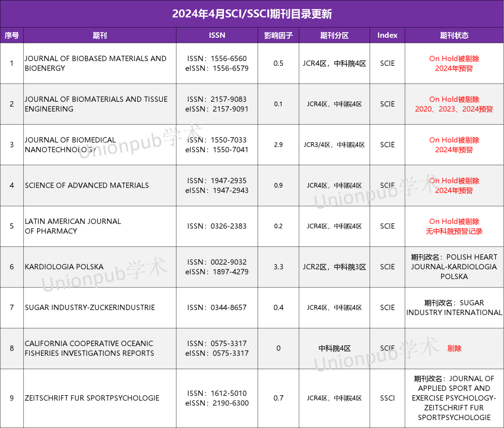The width and height of the screenshot is (504, 428).
Task: Click 'JCR3/4区，中科院4区' cell
Action: tap(334, 145)
